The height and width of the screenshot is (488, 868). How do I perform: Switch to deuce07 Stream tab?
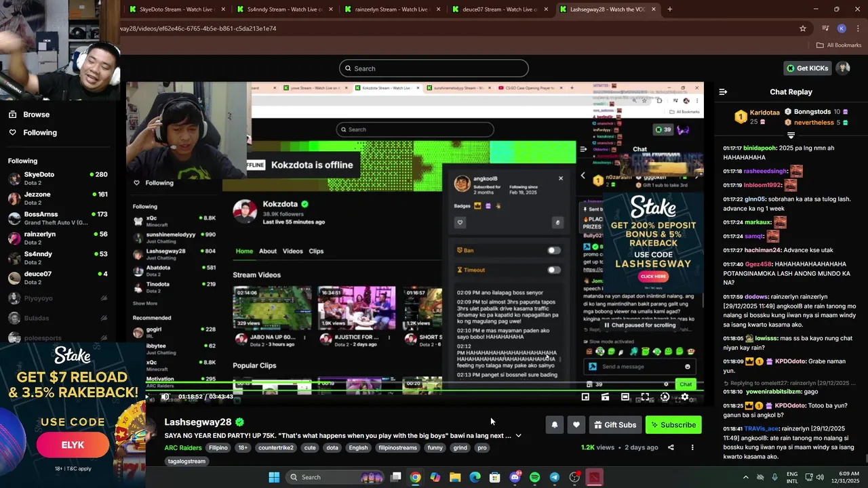(x=499, y=9)
